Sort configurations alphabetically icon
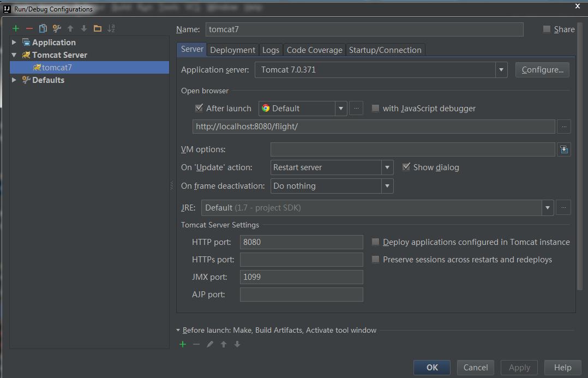This screenshot has height=378, width=588. click(111, 28)
